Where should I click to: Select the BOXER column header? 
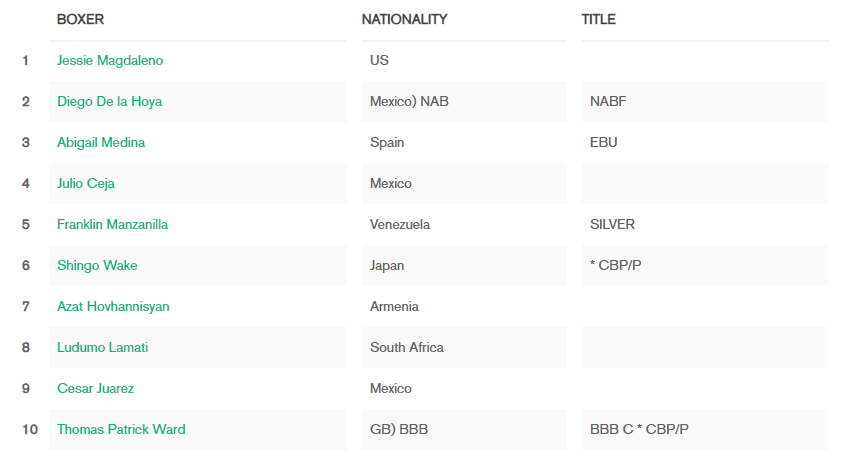(81, 19)
